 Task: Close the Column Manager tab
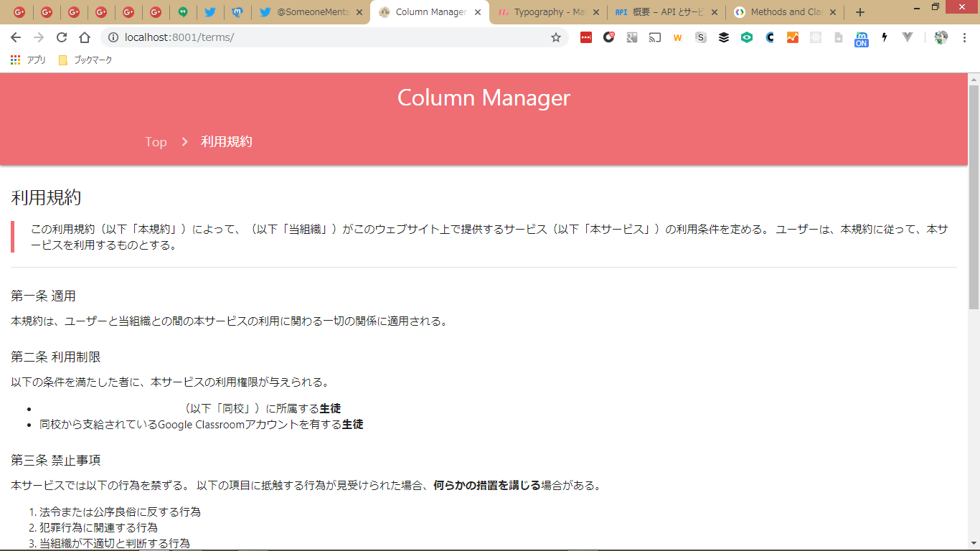(478, 12)
